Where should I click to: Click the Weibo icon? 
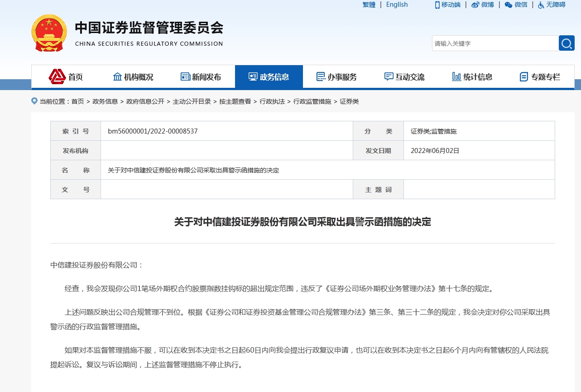coord(475,5)
